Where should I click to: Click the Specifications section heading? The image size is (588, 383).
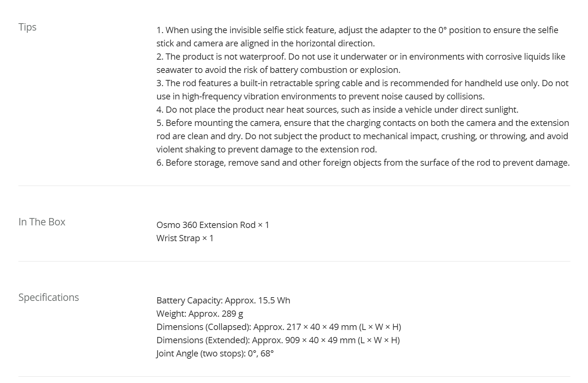(x=49, y=297)
